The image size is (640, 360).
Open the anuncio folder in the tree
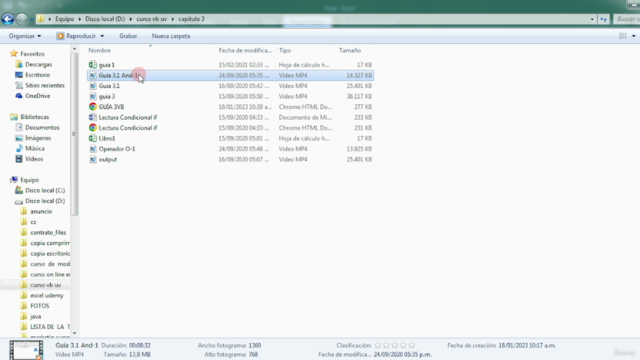click(x=41, y=211)
